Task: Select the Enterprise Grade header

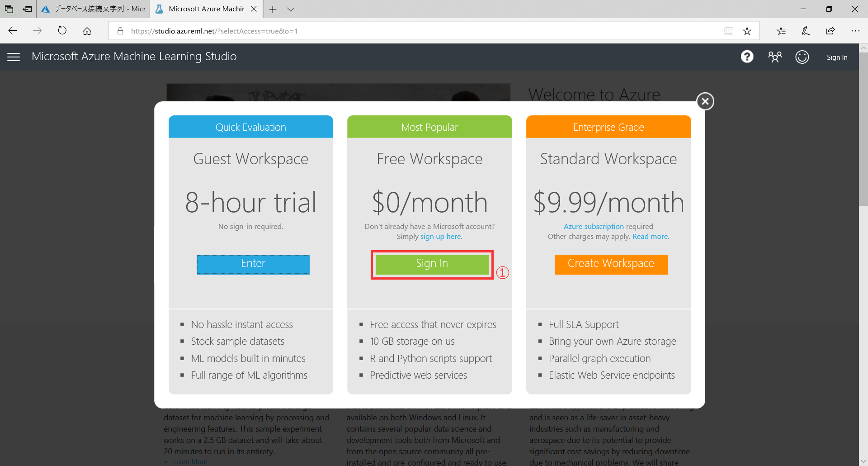Action: 609,127
